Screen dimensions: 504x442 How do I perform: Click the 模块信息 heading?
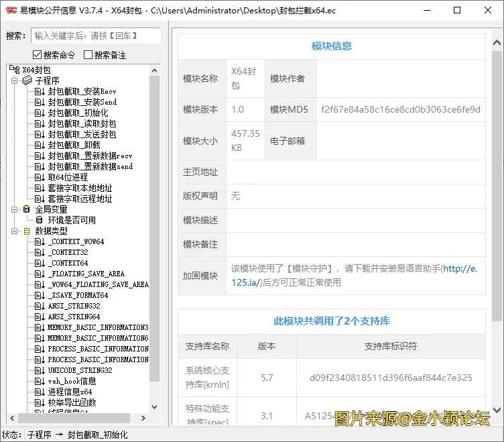point(331,46)
